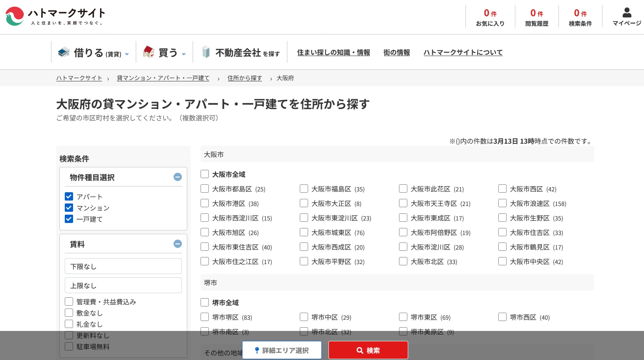The image size is (644, 360).
Task: Open the 借りる dropdown arrow
Action: [127, 54]
